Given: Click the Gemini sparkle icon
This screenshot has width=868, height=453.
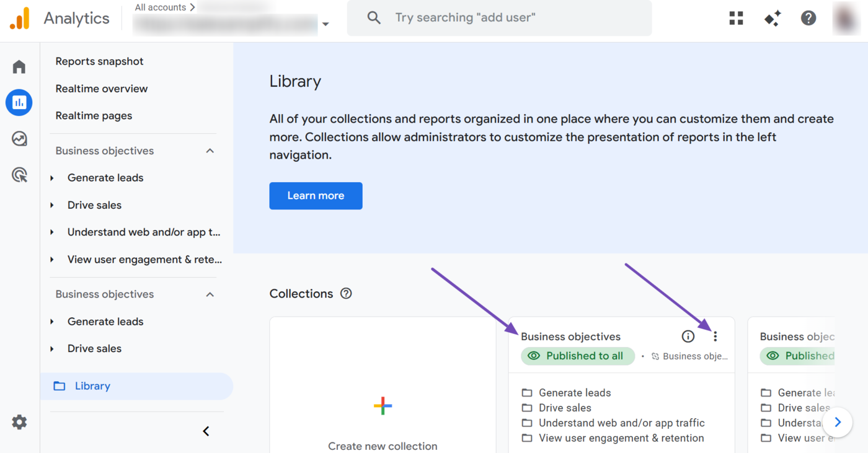Looking at the screenshot, I should coord(772,18).
